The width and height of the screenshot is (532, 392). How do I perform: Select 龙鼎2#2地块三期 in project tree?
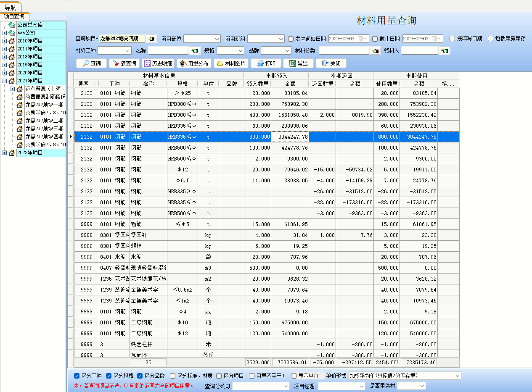pos(44,129)
